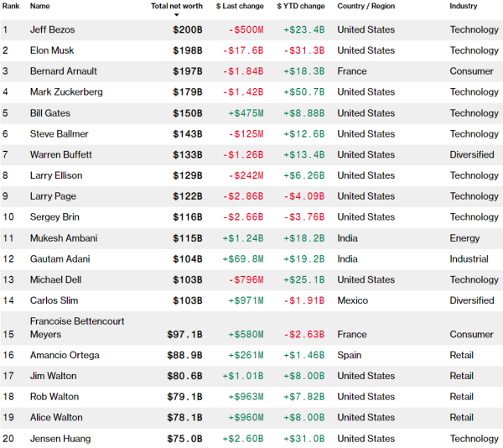
Task: Click Industrial industry in Gautam Adani's row
Action: click(x=469, y=259)
